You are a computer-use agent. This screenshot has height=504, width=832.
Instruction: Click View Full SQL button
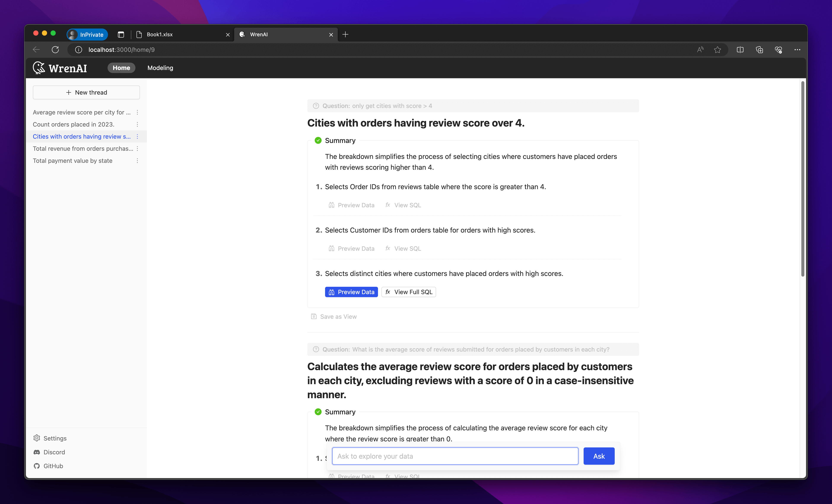(x=409, y=292)
